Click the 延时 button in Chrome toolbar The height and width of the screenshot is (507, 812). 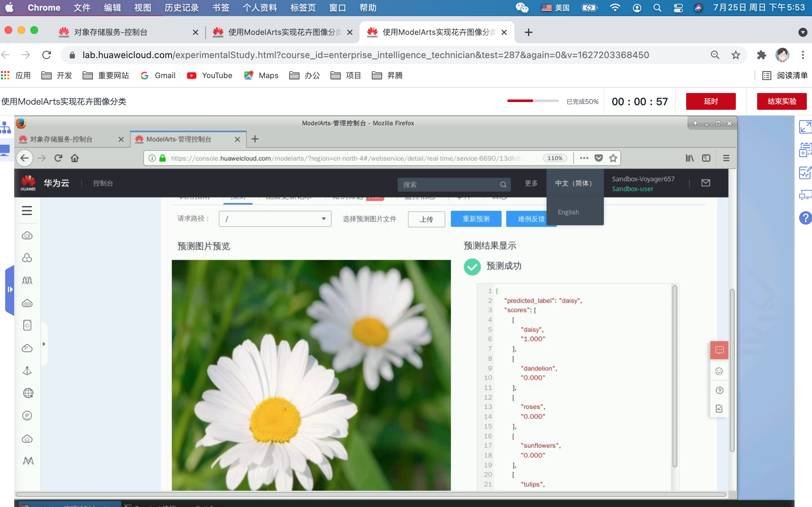point(711,101)
